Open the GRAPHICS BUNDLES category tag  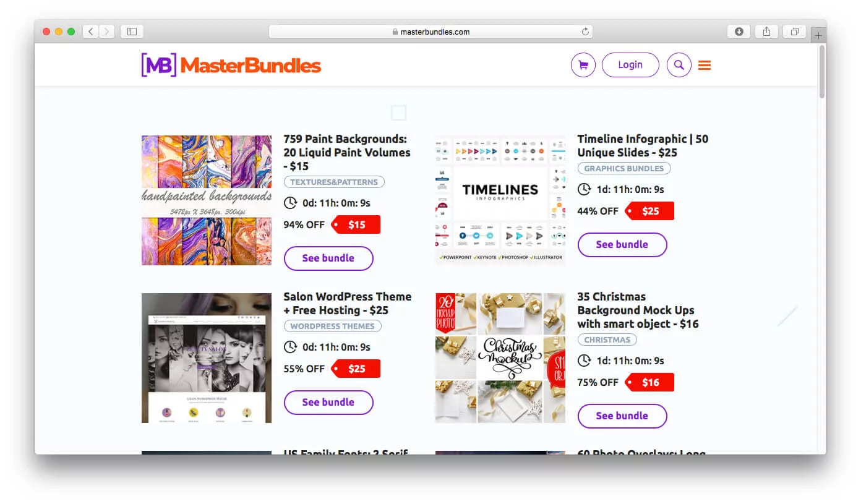pos(624,168)
